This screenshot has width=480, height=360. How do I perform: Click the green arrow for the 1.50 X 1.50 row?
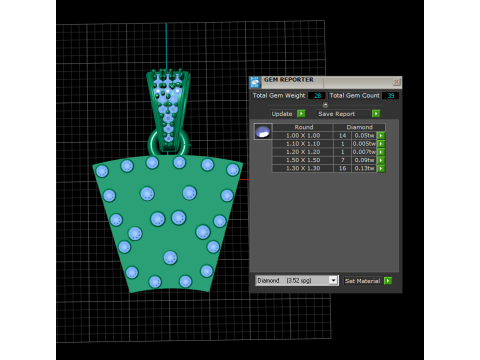[x=381, y=160]
